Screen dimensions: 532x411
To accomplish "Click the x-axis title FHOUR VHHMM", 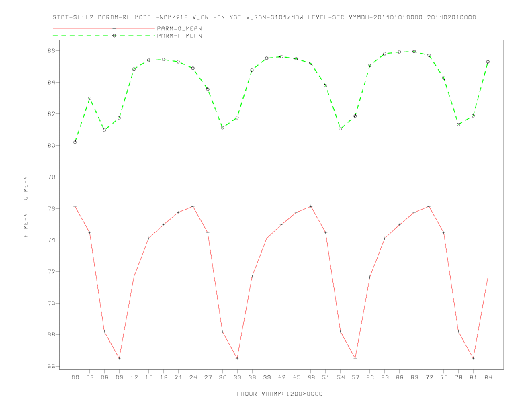I will click(279, 394).
